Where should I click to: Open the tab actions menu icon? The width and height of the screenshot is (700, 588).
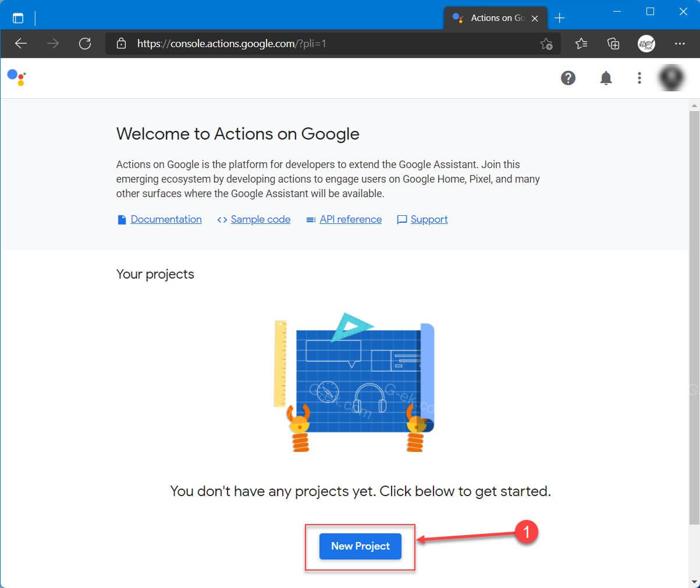click(x=18, y=18)
